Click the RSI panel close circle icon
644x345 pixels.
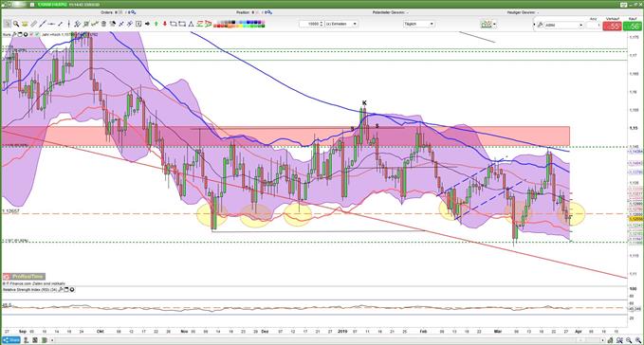[72, 290]
